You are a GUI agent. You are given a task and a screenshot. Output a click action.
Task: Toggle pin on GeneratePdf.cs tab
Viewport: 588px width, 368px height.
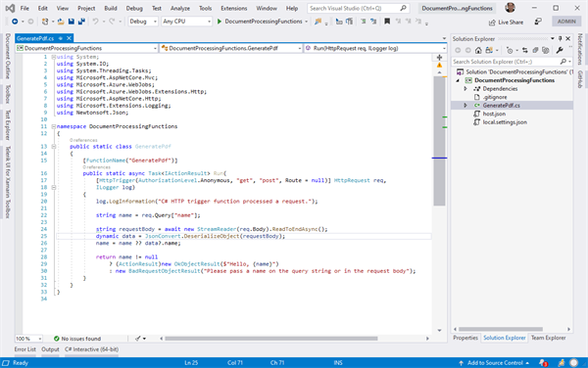click(x=61, y=38)
